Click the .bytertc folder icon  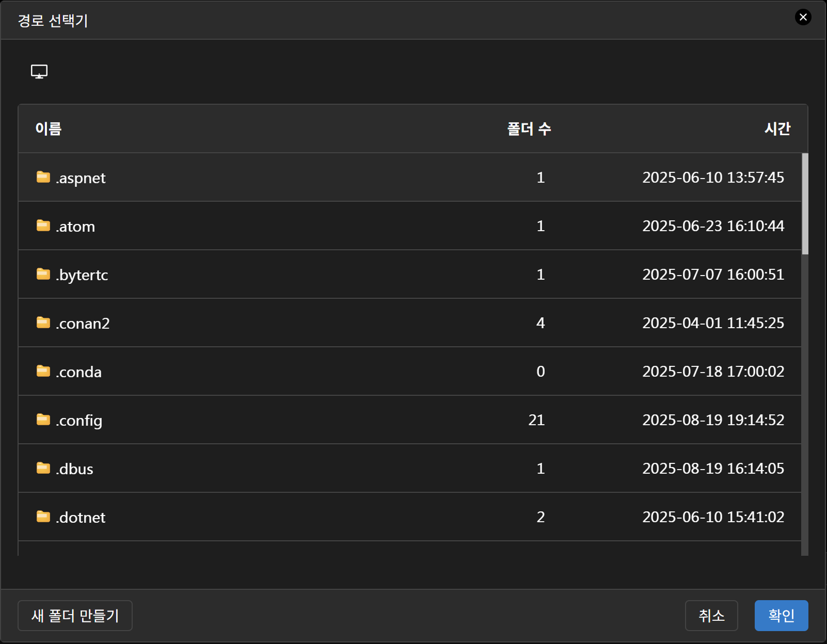click(x=43, y=275)
